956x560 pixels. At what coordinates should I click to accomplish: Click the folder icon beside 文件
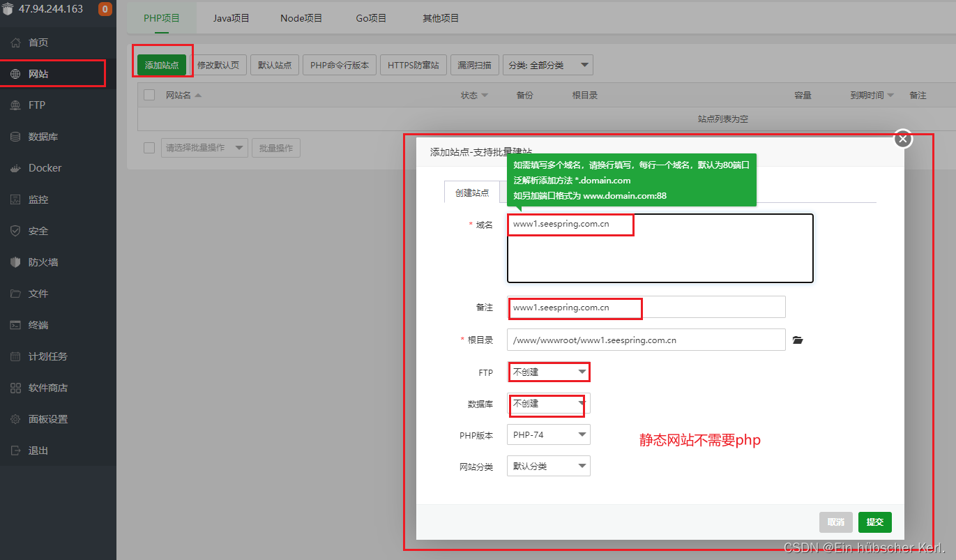(15, 294)
